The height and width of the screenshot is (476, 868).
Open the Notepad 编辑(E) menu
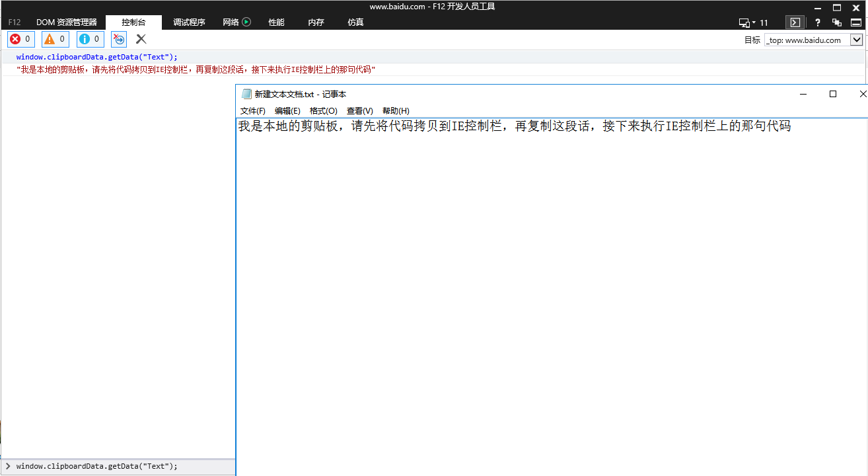pyautogui.click(x=287, y=111)
